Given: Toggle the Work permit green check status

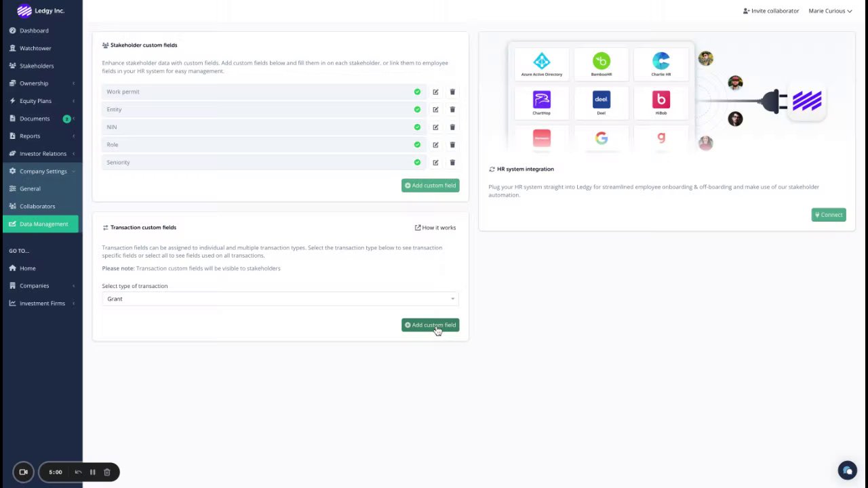Looking at the screenshot, I should click(x=417, y=92).
